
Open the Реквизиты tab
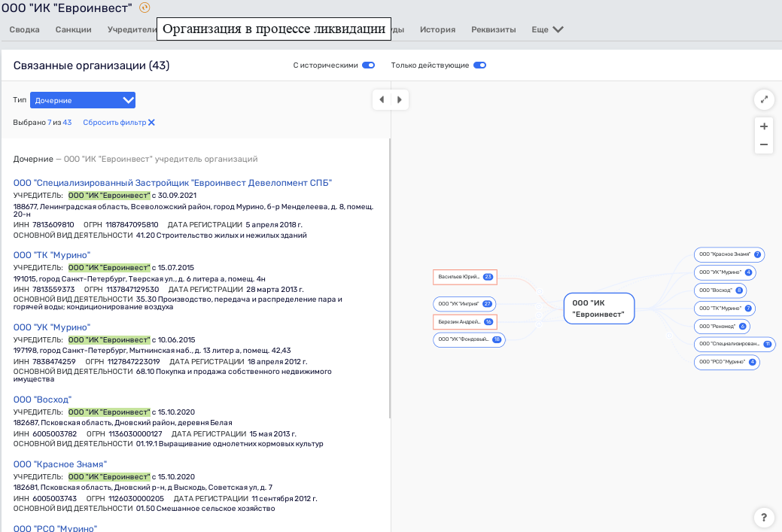[x=493, y=29]
